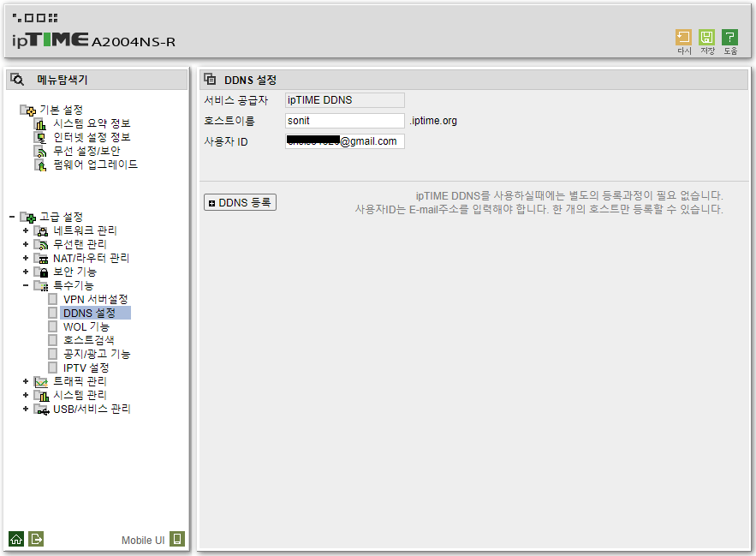Open 시스템 요약 정보 menu item

(92, 123)
